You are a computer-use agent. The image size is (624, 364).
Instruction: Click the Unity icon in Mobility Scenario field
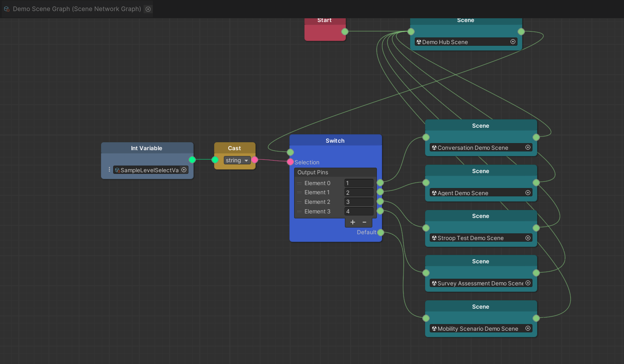click(434, 329)
